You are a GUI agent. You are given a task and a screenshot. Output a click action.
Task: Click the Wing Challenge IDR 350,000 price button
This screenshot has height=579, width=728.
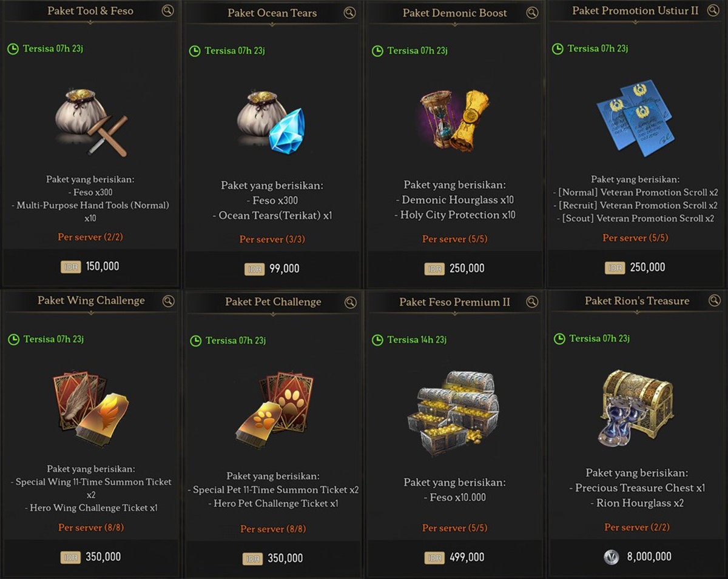[90, 557]
